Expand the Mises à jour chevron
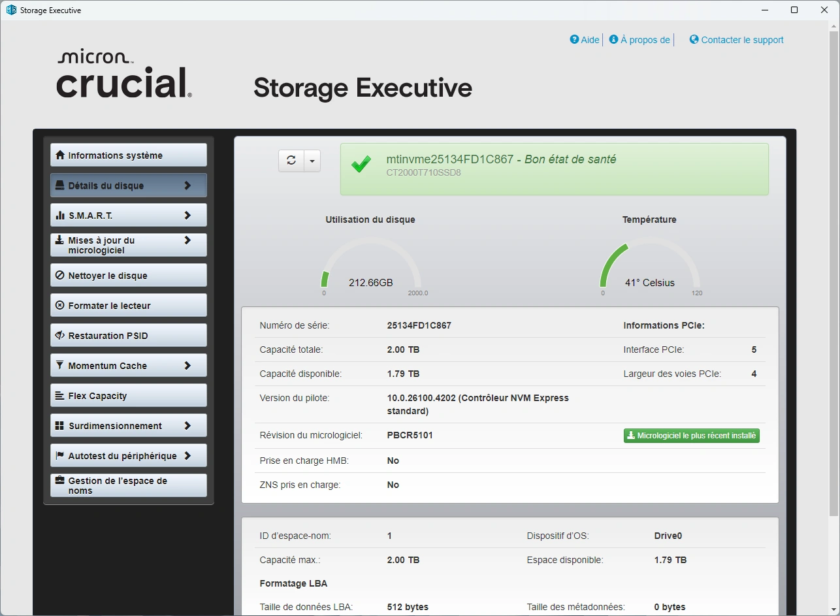 coord(187,240)
